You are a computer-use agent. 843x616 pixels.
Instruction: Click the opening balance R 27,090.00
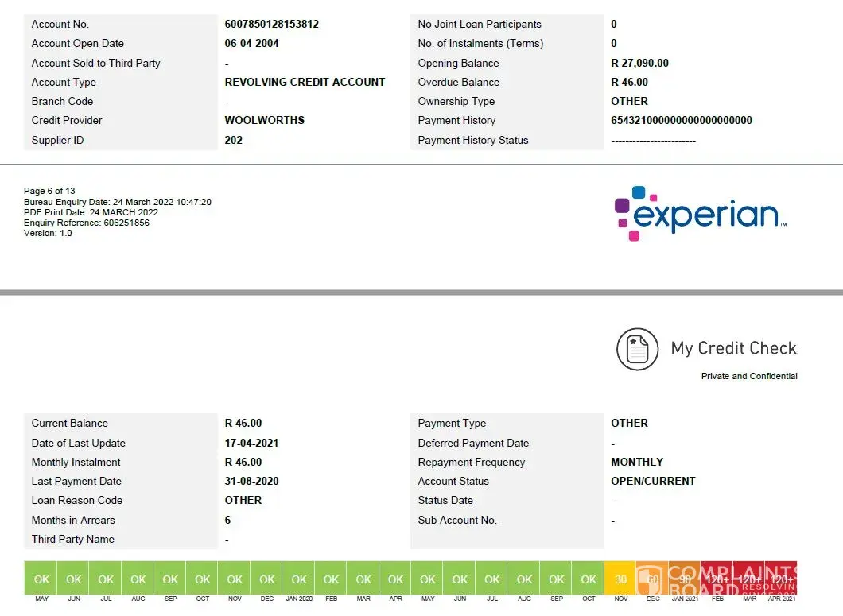click(x=639, y=63)
